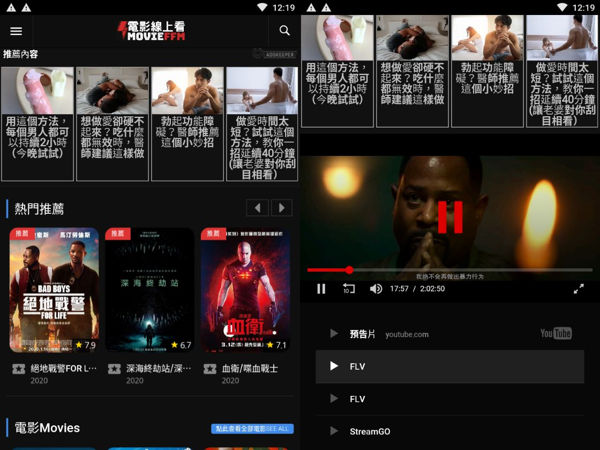
Task: Click the red pause overlay on video
Action: click(x=450, y=217)
